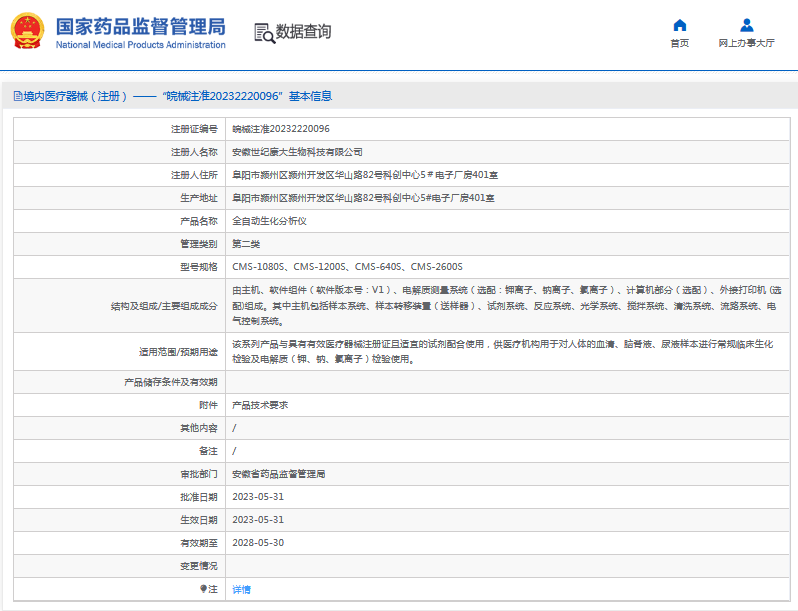
Task: Go to 首页 home icon
Action: (x=679, y=25)
